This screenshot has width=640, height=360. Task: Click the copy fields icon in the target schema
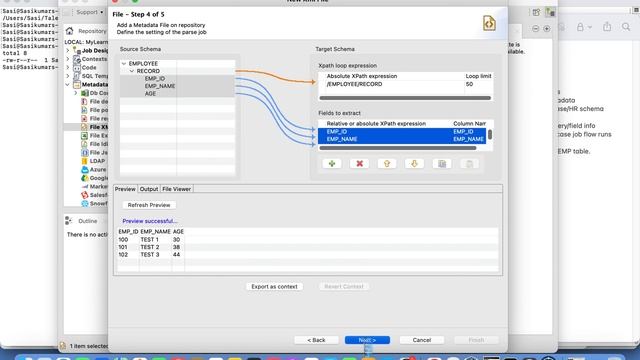(x=442, y=164)
